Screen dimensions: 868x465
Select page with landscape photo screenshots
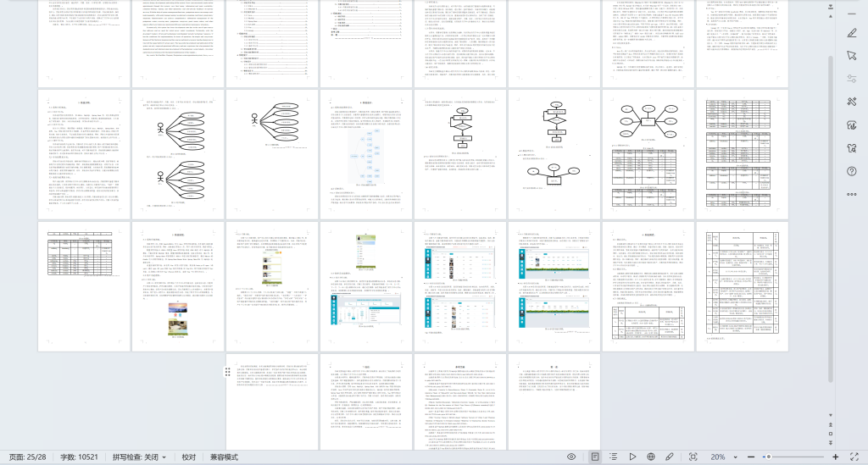coord(178,286)
